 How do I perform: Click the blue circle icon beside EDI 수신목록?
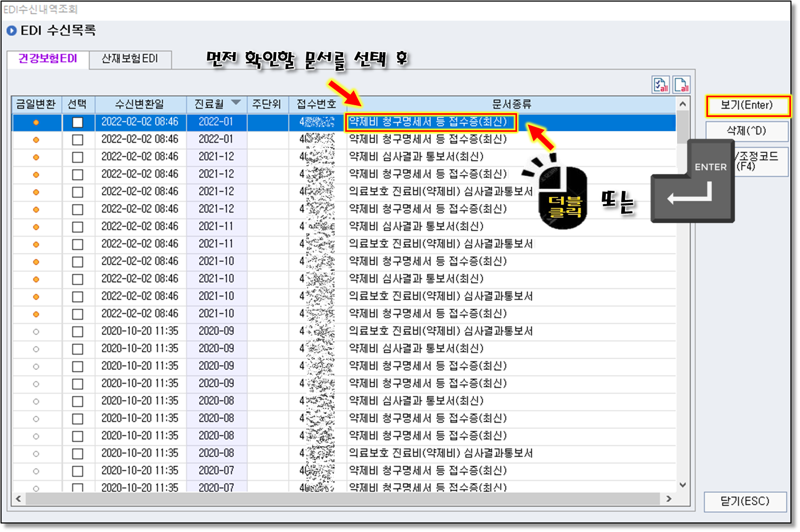click(12, 31)
